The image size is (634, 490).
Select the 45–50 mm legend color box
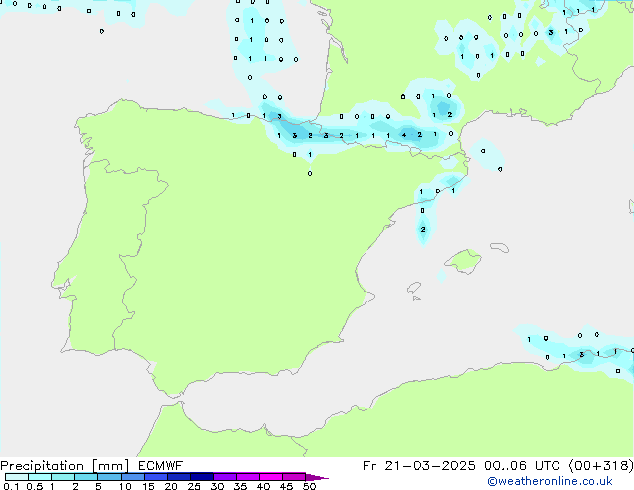(x=294, y=477)
